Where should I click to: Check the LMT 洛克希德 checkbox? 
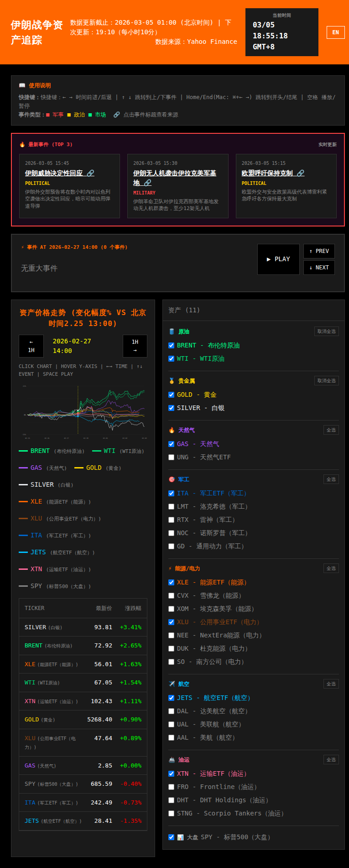(x=172, y=506)
